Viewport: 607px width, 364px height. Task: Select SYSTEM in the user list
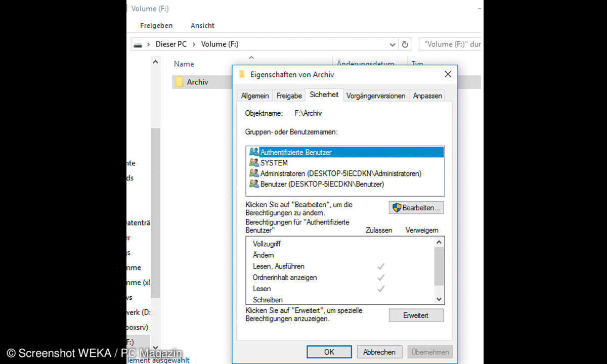click(x=345, y=163)
